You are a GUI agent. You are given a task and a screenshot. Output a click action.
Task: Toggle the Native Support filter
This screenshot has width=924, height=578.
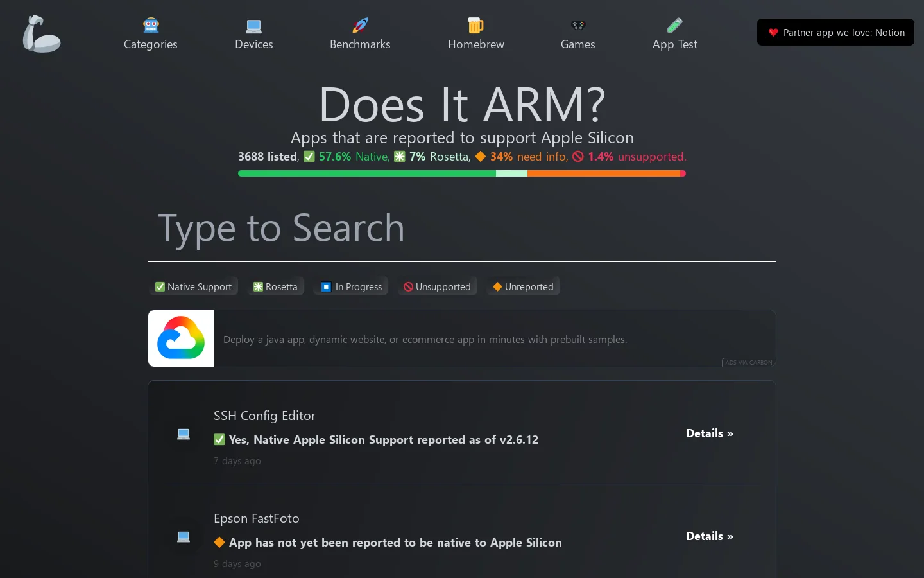193,286
